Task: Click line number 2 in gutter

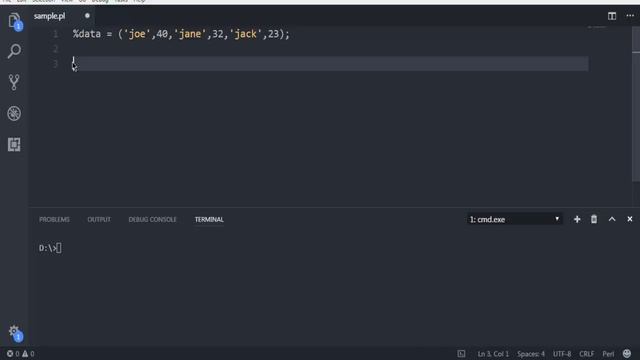Action: (x=56, y=49)
